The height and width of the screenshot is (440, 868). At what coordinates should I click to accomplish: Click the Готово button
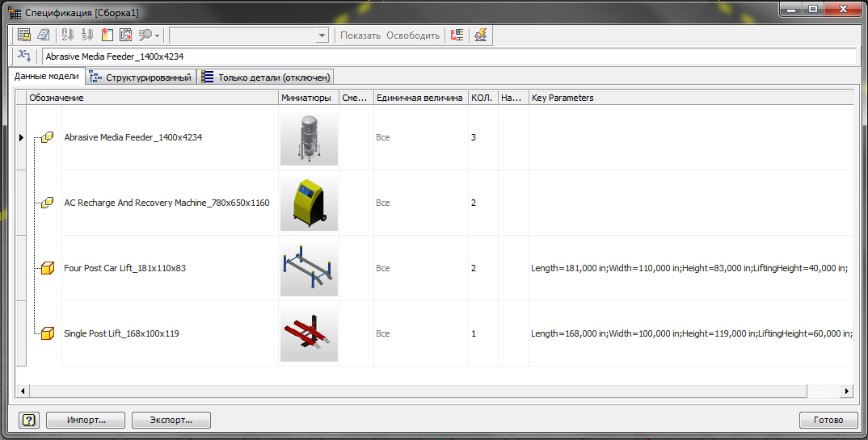coord(828,420)
